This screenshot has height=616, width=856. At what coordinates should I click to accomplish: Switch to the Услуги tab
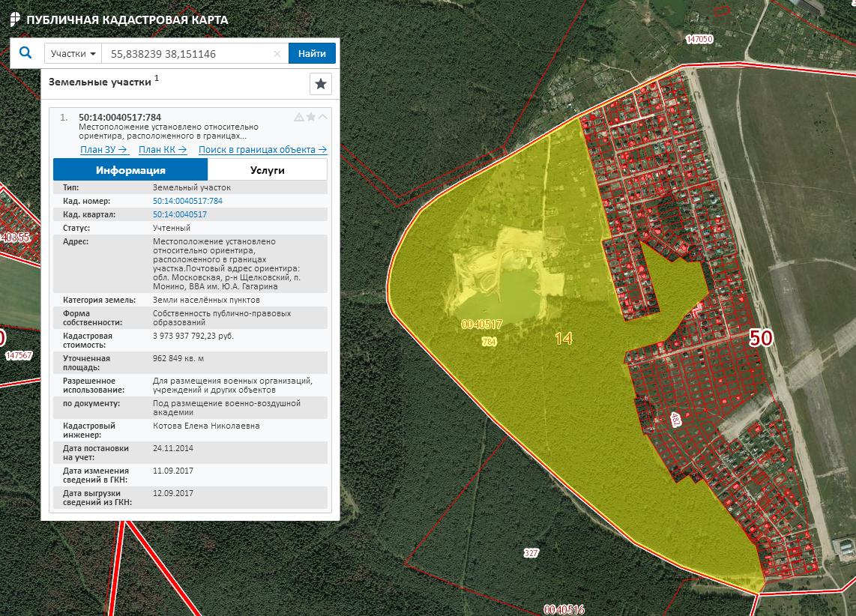(267, 170)
